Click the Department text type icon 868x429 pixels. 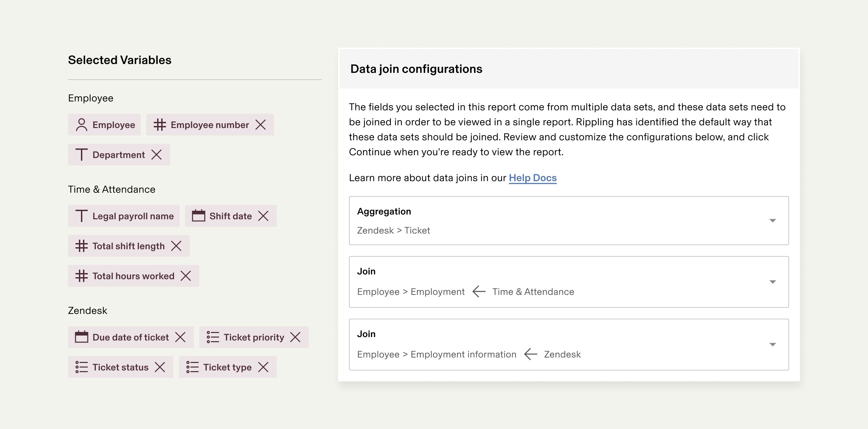pos(81,155)
